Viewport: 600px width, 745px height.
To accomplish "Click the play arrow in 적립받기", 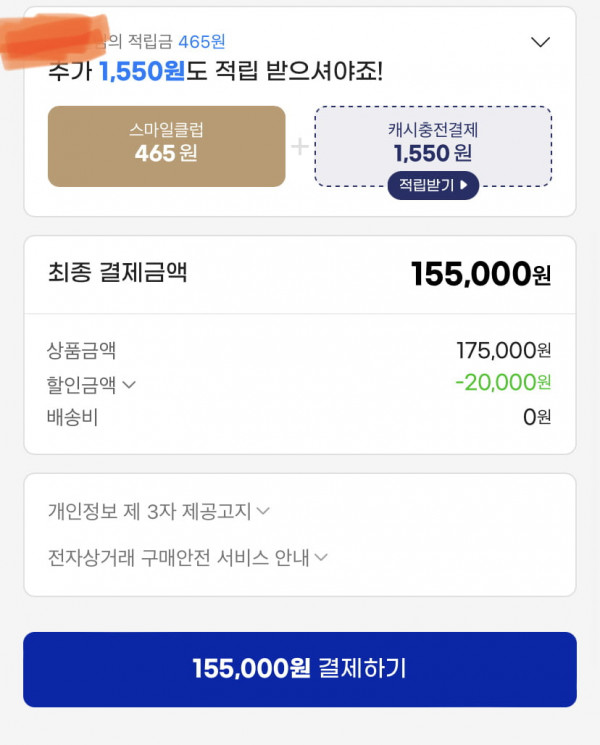I will [464, 185].
